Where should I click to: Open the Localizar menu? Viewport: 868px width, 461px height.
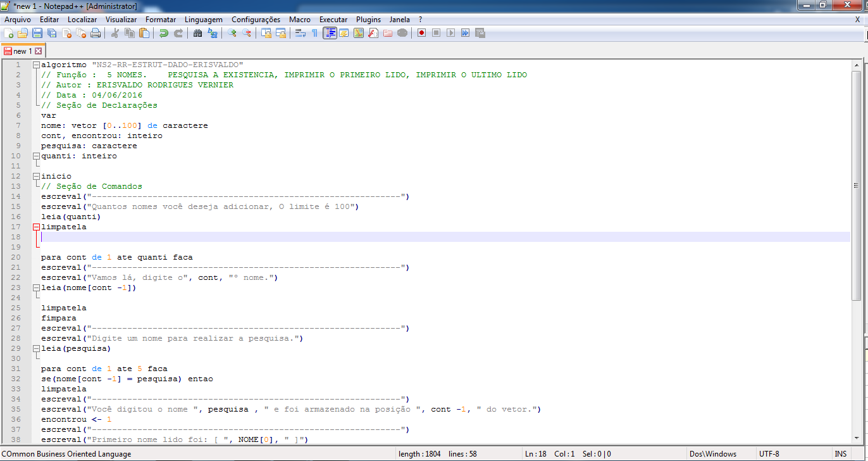82,20
